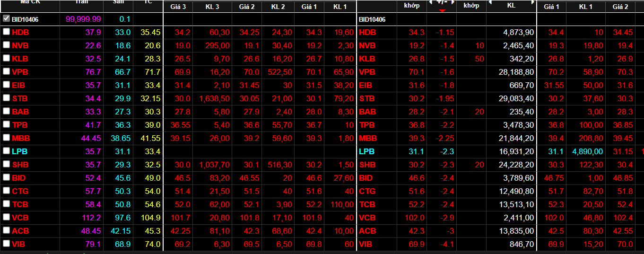Click SHB bid volume 1,037,70

tap(215, 165)
